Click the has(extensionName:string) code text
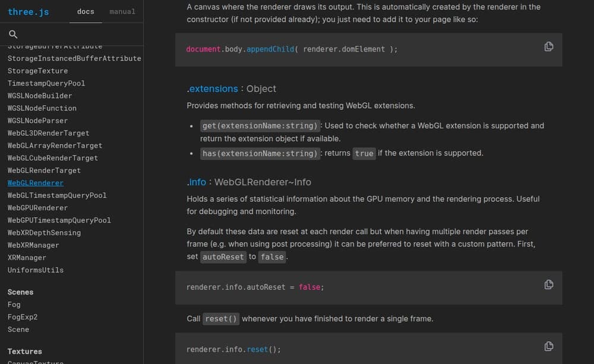This screenshot has height=364, width=594. click(x=260, y=153)
